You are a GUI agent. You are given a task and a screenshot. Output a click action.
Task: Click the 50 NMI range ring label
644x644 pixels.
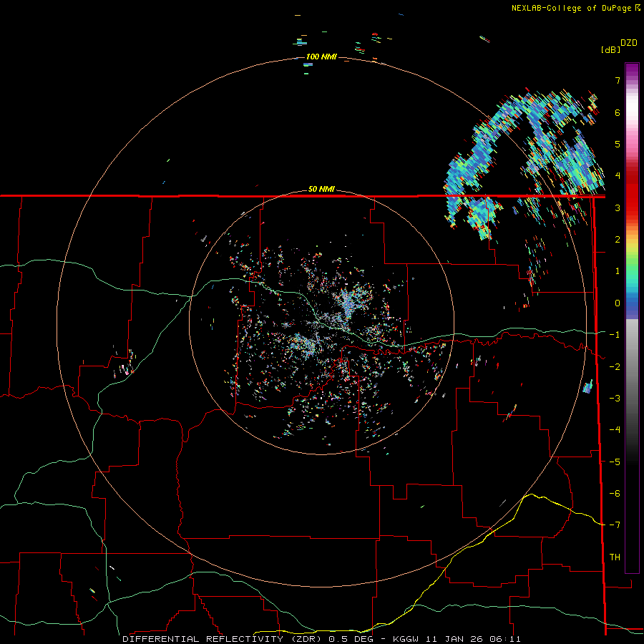pyautogui.click(x=321, y=190)
